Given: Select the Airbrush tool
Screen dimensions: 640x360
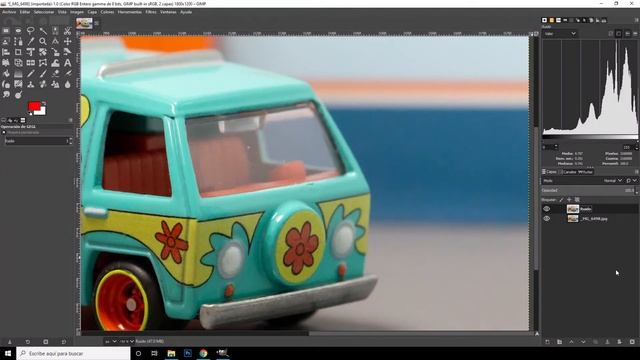Looking at the screenshot, I should (x=67, y=73).
